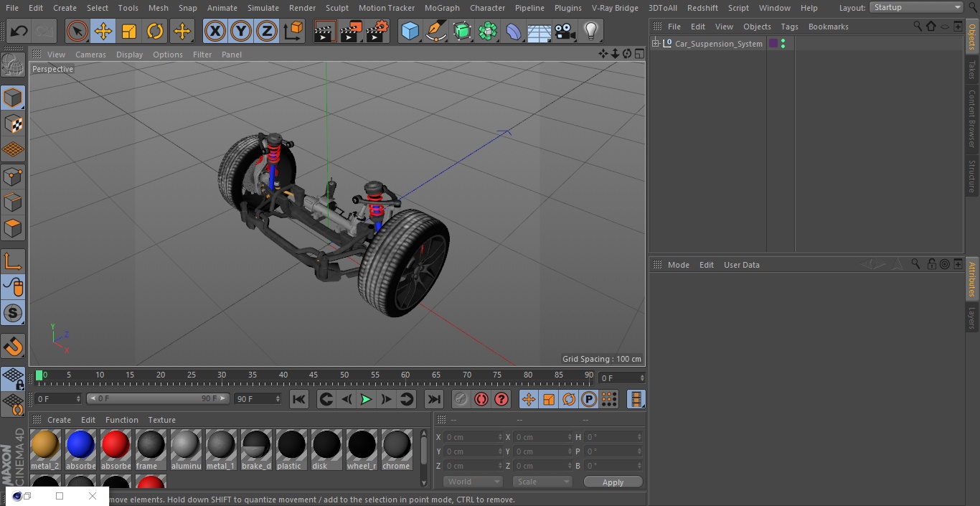Open Objects manager Tags menu
The width and height of the screenshot is (980, 506).
789,27
